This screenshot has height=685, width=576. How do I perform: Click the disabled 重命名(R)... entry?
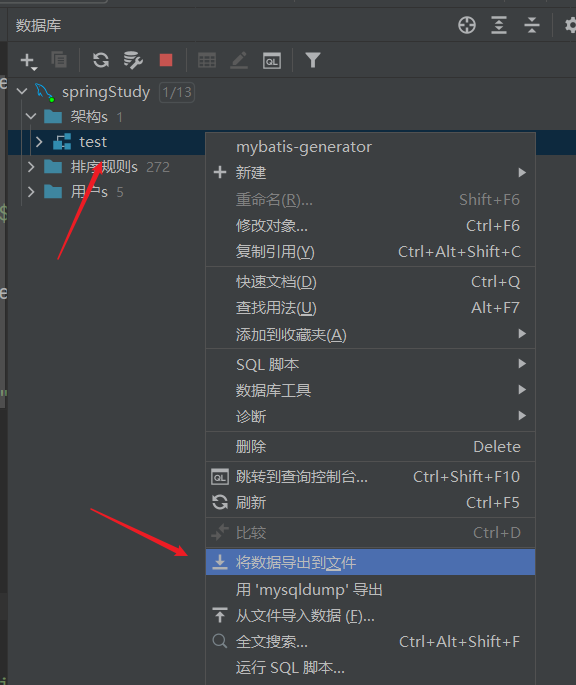click(x=370, y=200)
